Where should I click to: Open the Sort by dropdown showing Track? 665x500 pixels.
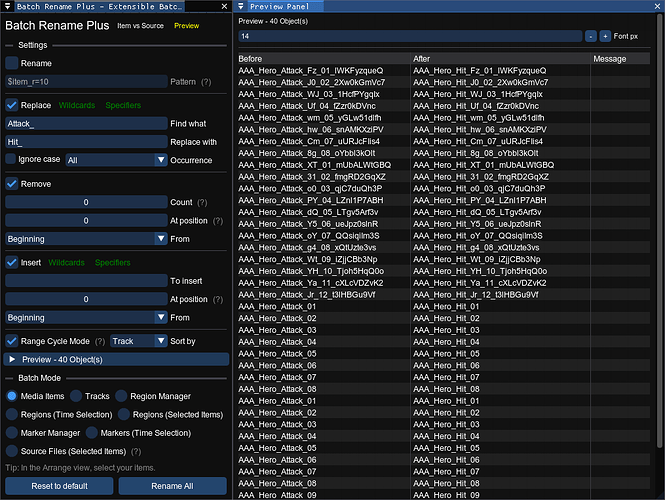(139, 341)
